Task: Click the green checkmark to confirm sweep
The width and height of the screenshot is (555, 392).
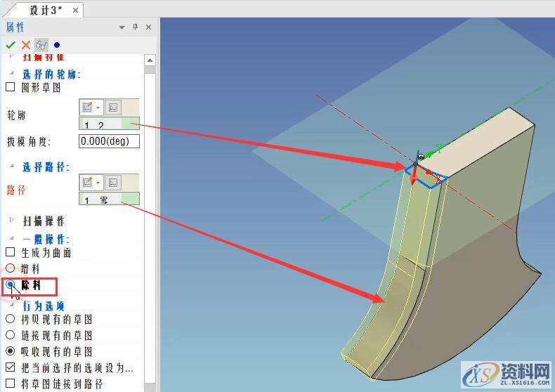Action: [x=11, y=45]
